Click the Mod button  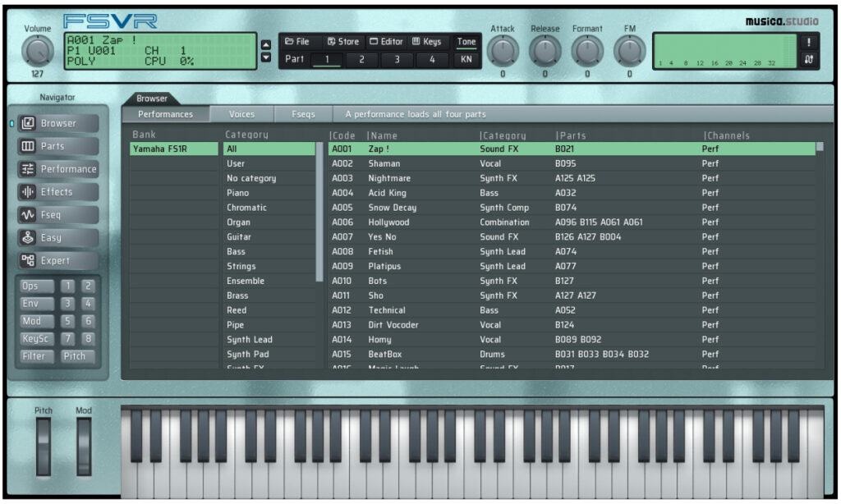click(x=36, y=321)
